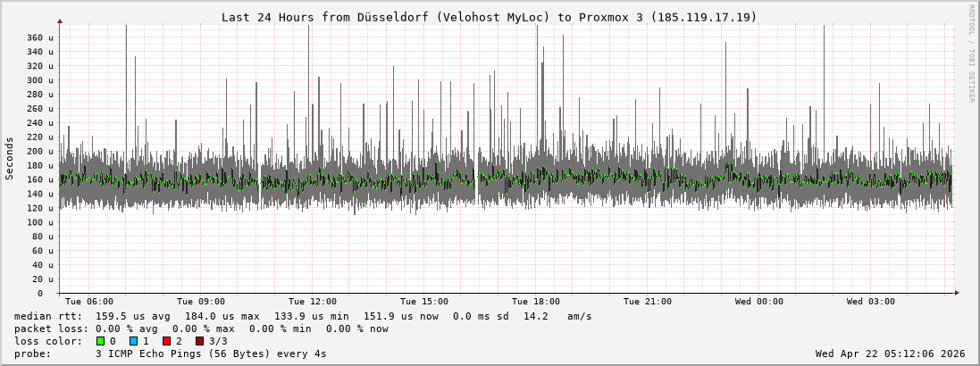Click the blue loss color swatch for 1

[133, 341]
